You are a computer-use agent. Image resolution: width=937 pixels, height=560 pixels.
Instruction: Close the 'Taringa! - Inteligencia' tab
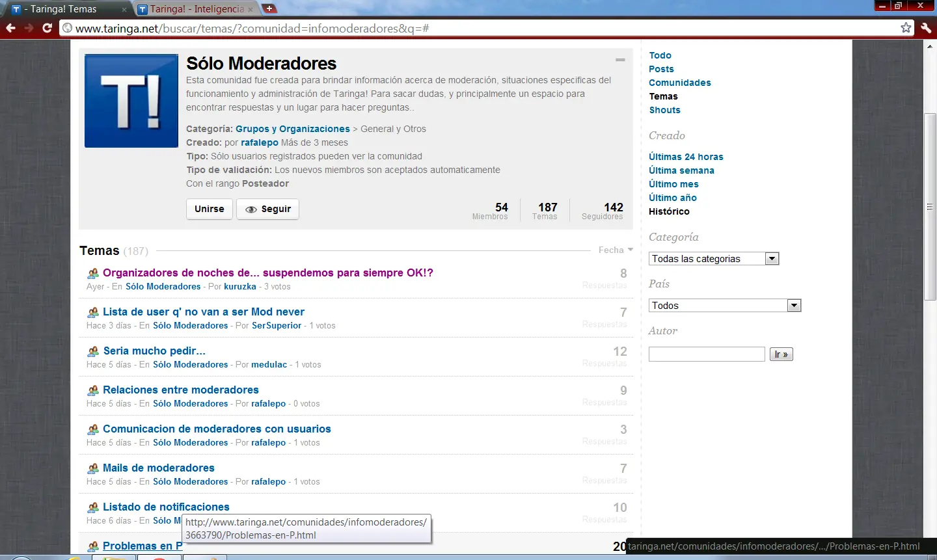click(x=250, y=10)
